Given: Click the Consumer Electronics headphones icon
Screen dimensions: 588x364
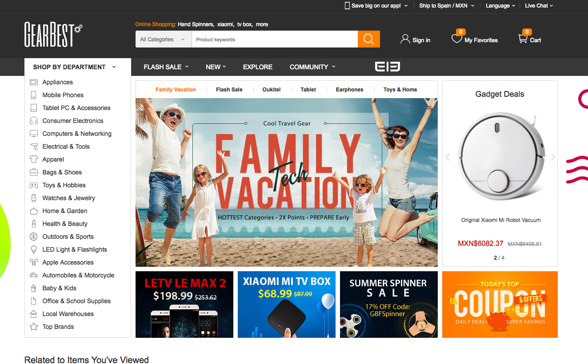Looking at the screenshot, I should click(x=33, y=121).
